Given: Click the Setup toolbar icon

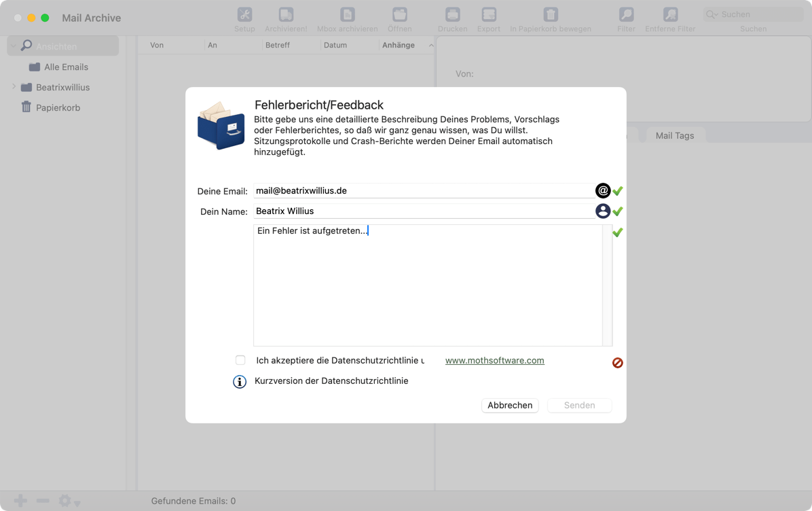Looking at the screenshot, I should coord(244,15).
